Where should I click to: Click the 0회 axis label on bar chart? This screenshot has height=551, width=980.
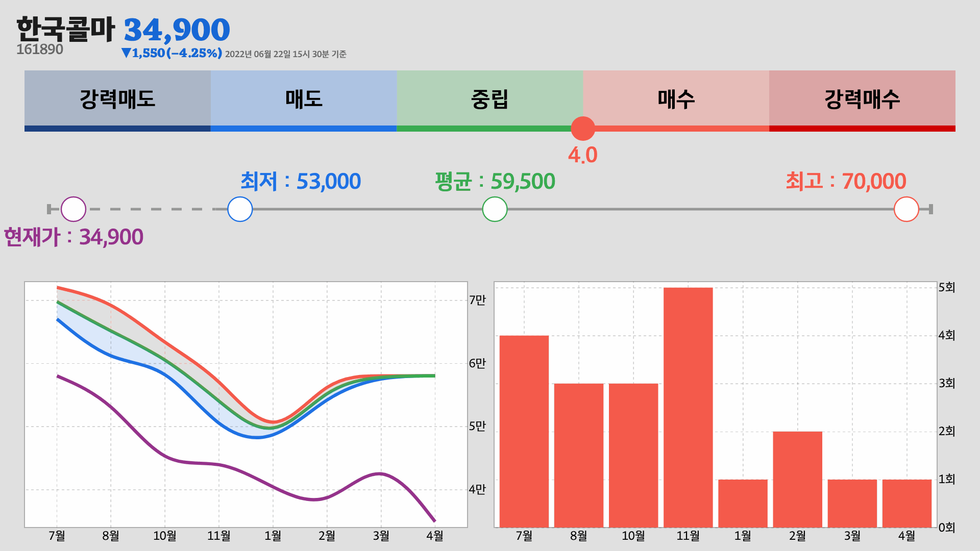[x=947, y=527]
